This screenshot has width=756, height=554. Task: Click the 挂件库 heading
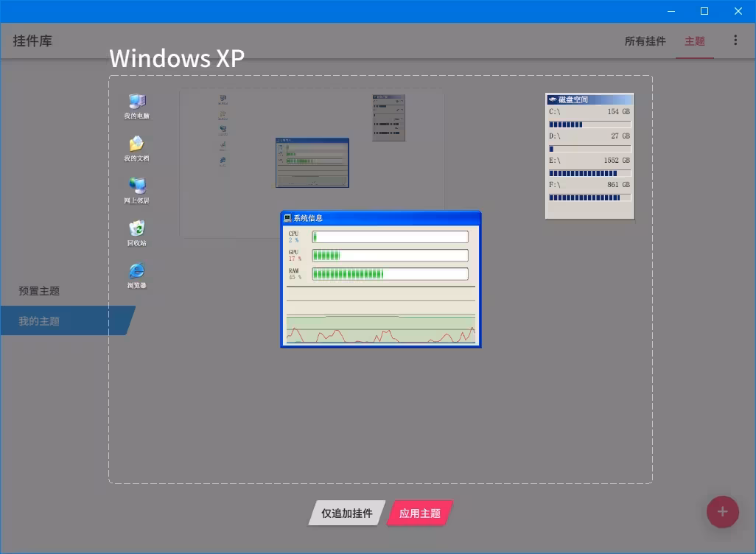click(32, 41)
